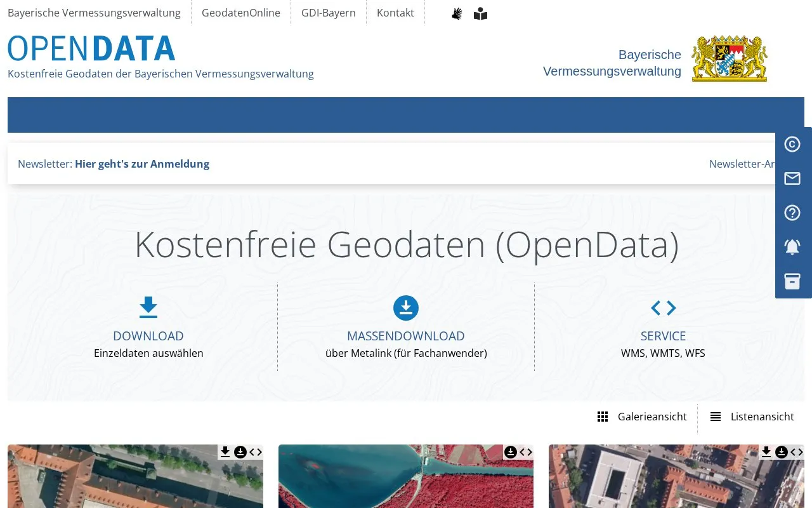The image size is (812, 508).
Task: Open the archive box sidebar icon
Action: (792, 281)
